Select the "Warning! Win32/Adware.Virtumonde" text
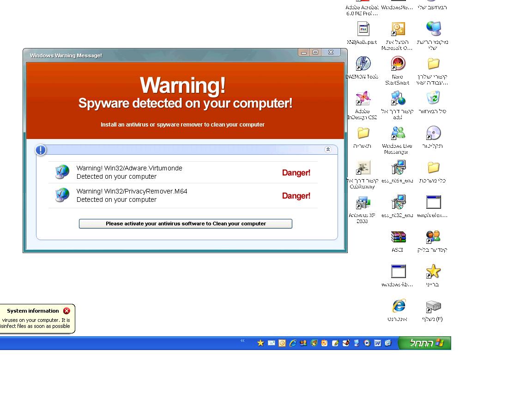Screen dimensions: 532x399 pos(129,168)
